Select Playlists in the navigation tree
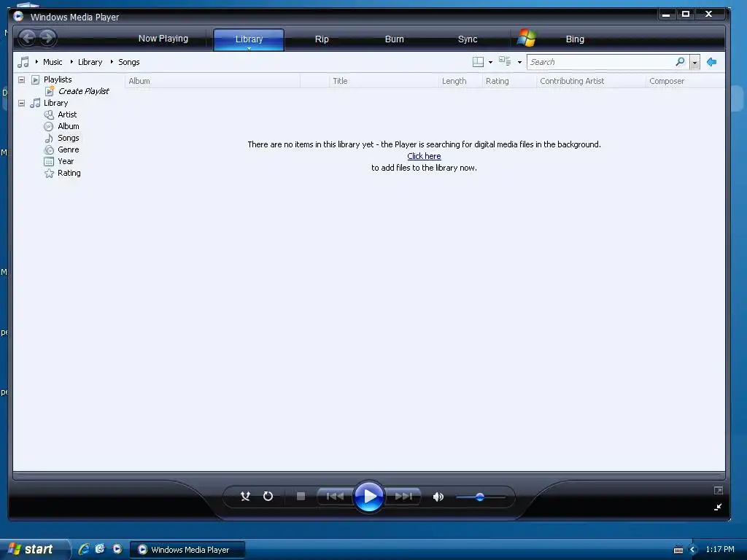Image resolution: width=747 pixels, height=560 pixels. (58, 79)
